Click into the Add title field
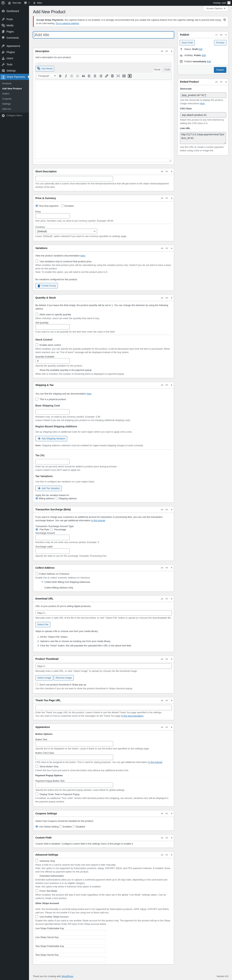Screen dimensions: 232x980 tap(103, 35)
